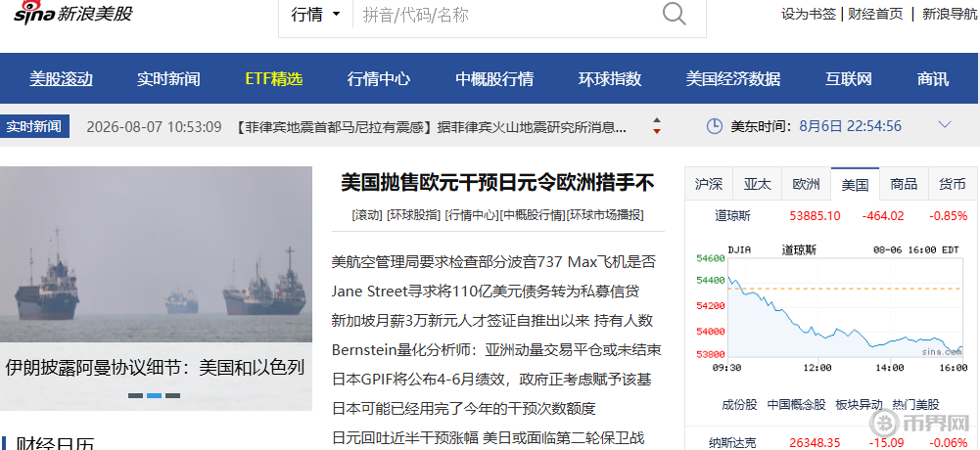Open 环球指数 in navigation bar
This screenshot has height=450, width=980.
(610, 79)
